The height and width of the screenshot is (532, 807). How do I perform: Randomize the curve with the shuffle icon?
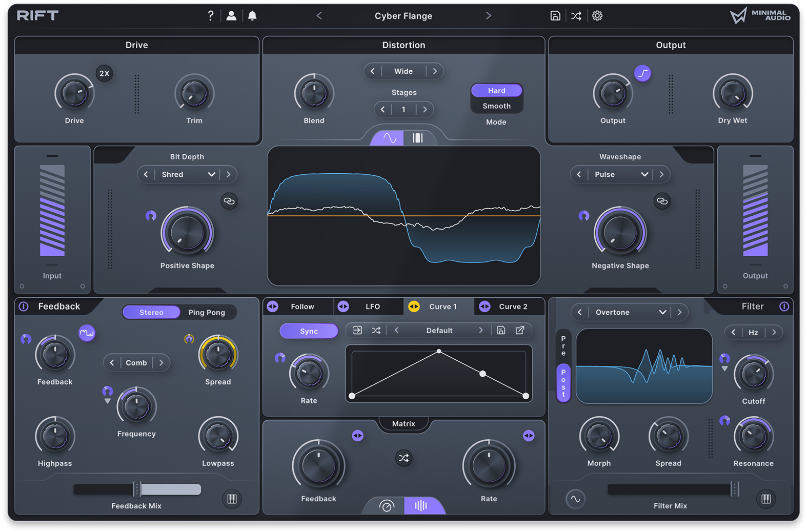pyautogui.click(x=376, y=331)
